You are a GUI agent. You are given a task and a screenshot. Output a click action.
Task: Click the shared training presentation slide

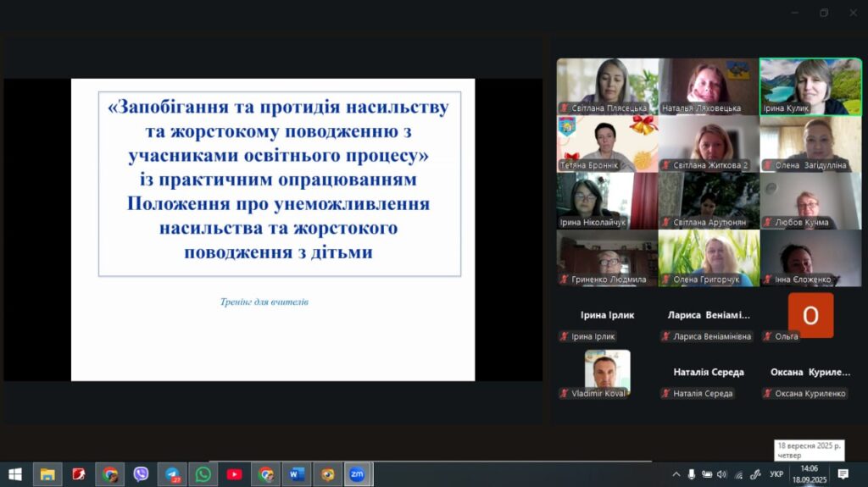pos(273,229)
